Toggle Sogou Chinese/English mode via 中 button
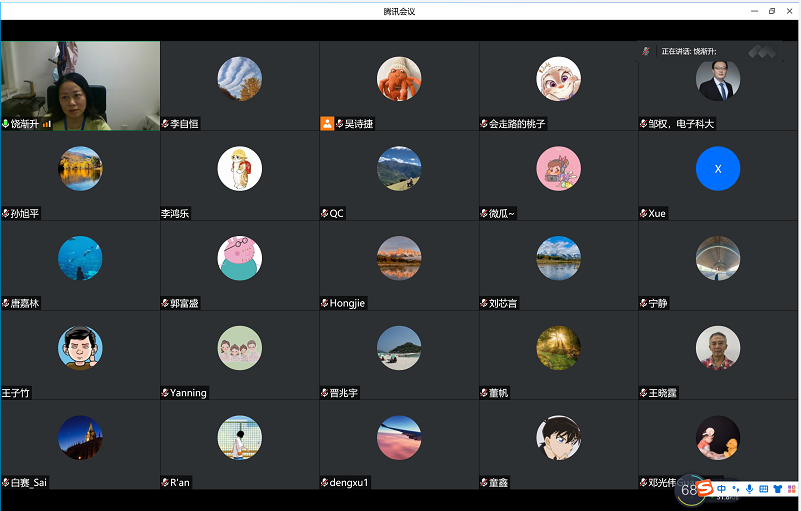 point(721,489)
